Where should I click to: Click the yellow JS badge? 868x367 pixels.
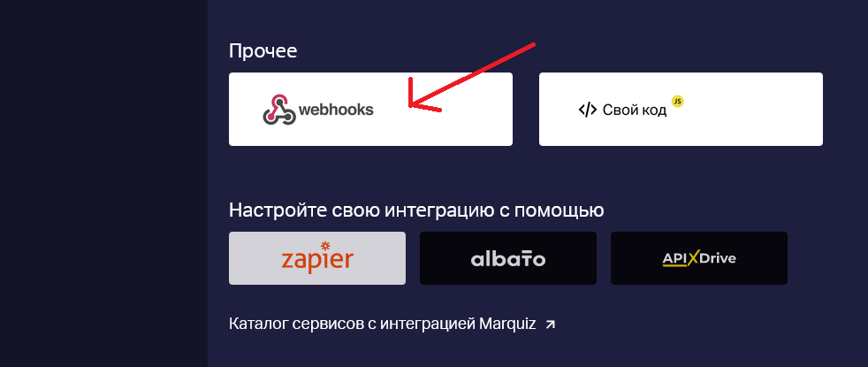pyautogui.click(x=678, y=102)
